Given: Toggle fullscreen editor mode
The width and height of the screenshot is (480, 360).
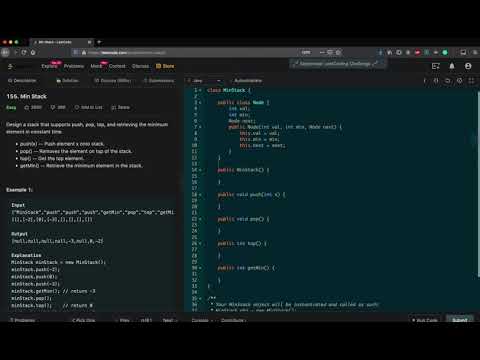Looking at the screenshot, I should (x=471, y=81).
